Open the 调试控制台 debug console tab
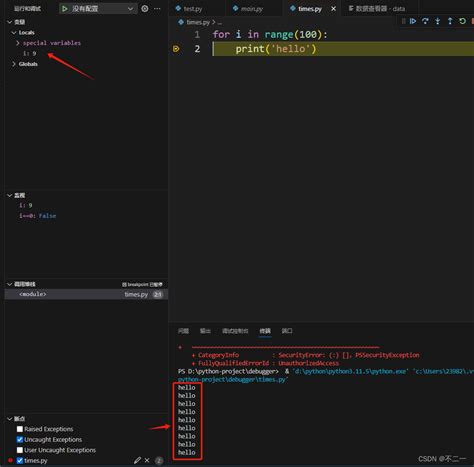Screen dimensions: 474x467 coord(235,331)
